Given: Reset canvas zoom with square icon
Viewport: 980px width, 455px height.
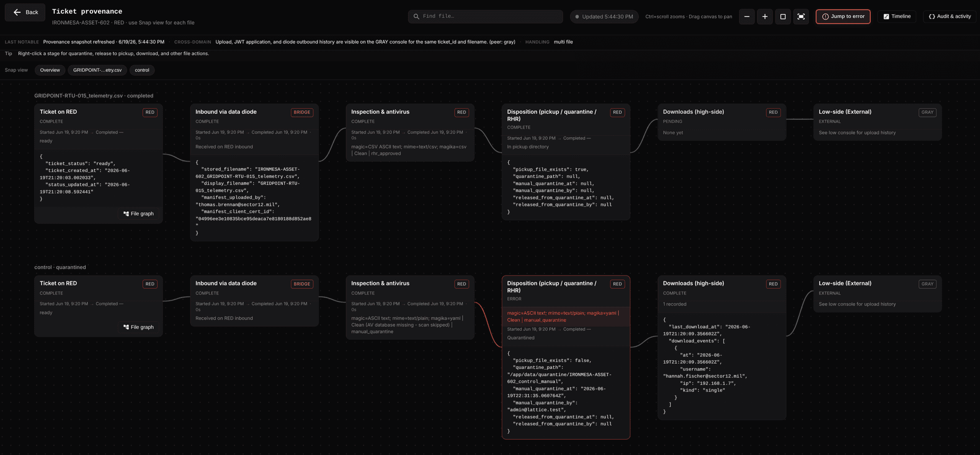Looking at the screenshot, I should coord(783,16).
